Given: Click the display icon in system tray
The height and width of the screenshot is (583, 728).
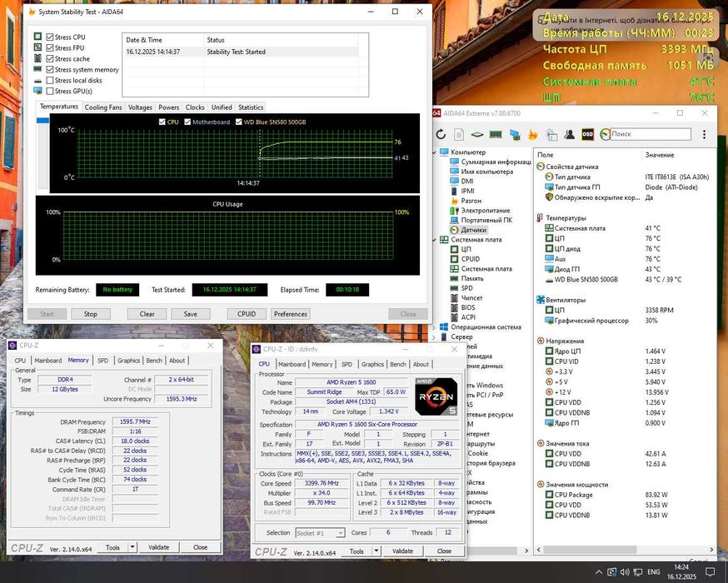Looking at the screenshot, I should click(612, 572).
